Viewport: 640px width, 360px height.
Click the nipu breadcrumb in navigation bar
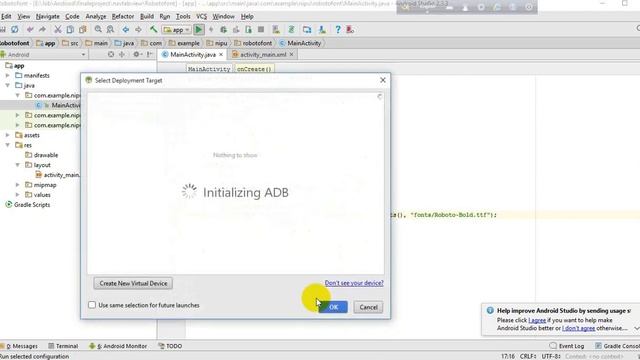point(216,43)
